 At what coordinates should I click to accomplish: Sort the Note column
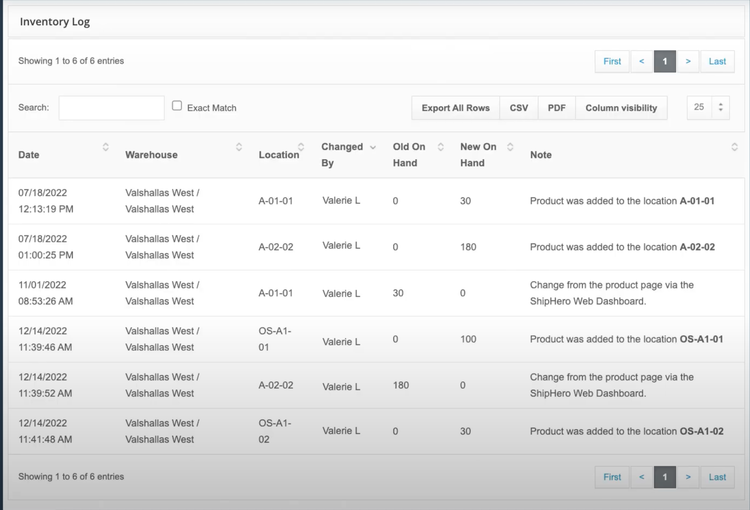[734, 147]
